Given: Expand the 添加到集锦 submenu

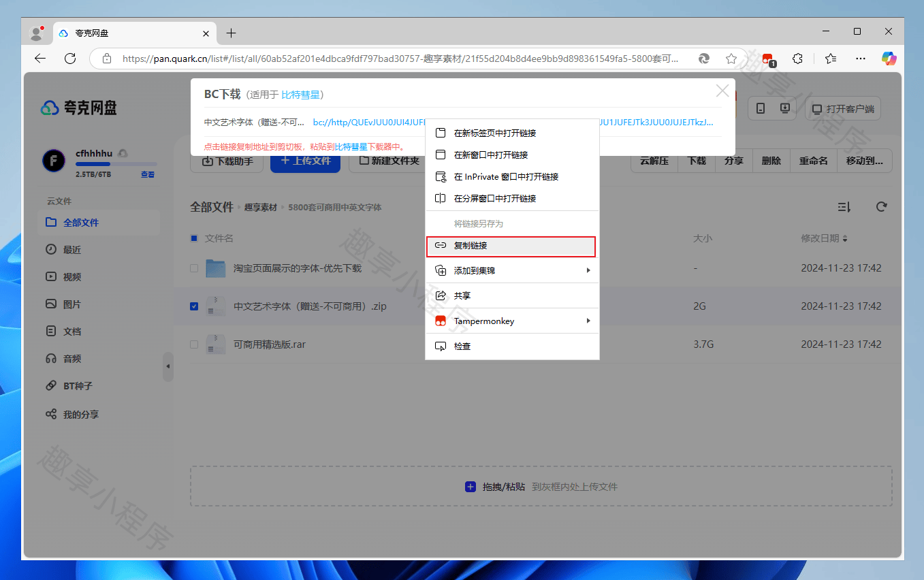Looking at the screenshot, I should click(x=512, y=270).
